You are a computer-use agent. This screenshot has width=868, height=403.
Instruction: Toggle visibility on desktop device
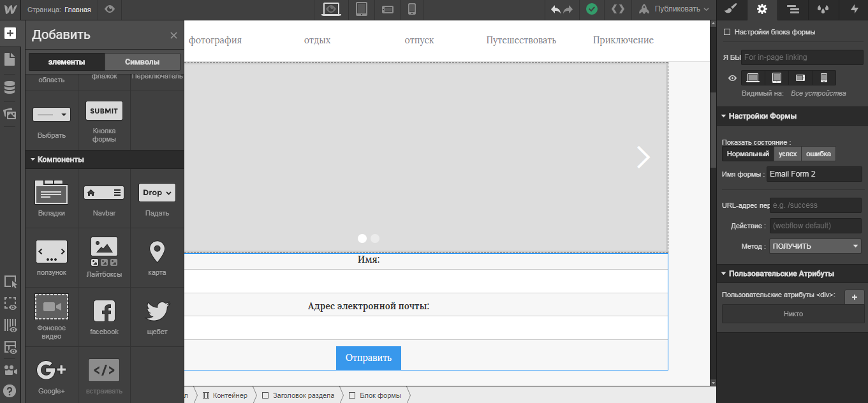[x=753, y=78]
